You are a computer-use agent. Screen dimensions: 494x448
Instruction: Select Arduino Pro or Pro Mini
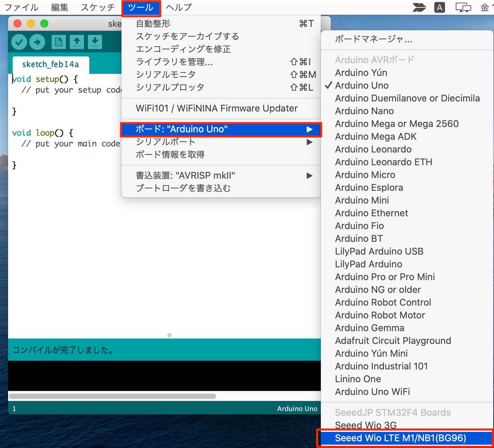click(407, 277)
